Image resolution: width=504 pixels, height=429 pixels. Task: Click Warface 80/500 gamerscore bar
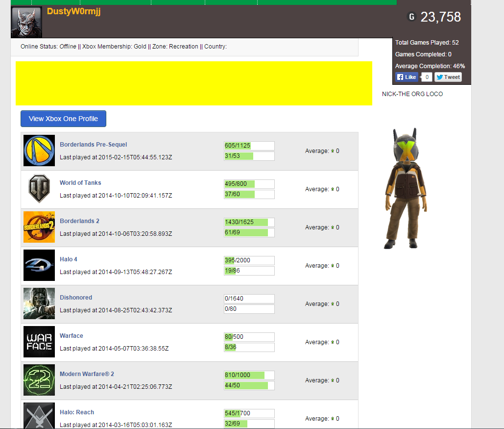(x=249, y=337)
